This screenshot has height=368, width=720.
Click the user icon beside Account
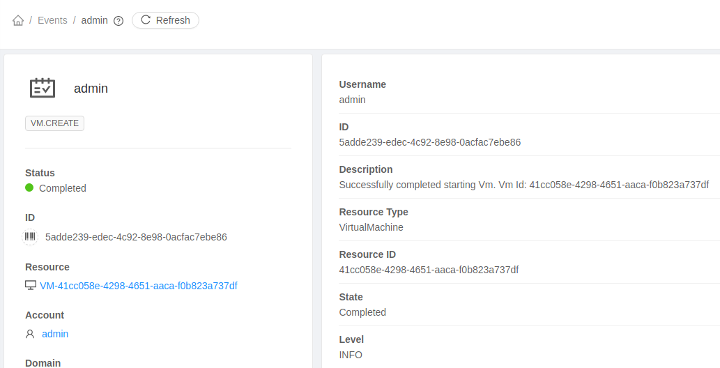[x=30, y=334]
